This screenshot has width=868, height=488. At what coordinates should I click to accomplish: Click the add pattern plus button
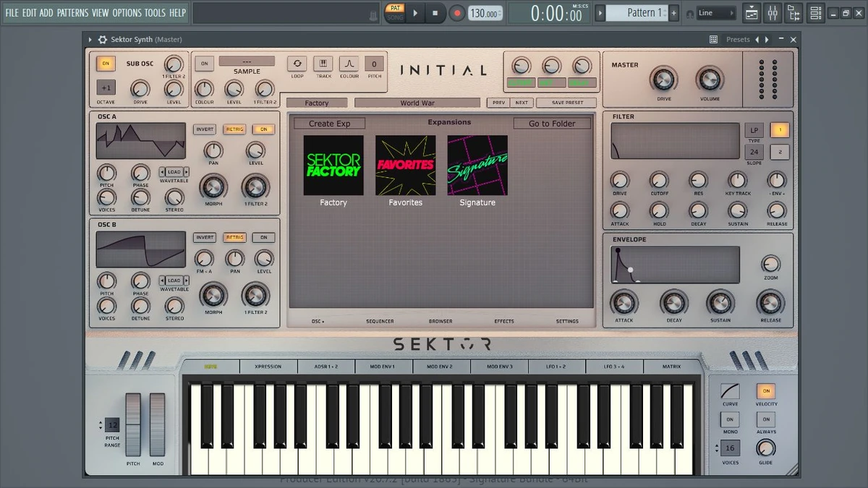coord(674,13)
